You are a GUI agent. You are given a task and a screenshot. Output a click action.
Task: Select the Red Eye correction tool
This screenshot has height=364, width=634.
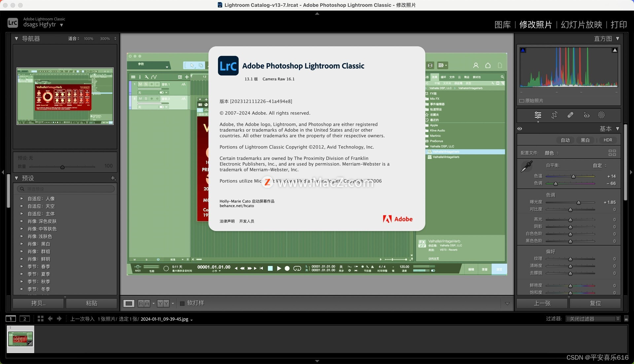point(586,115)
